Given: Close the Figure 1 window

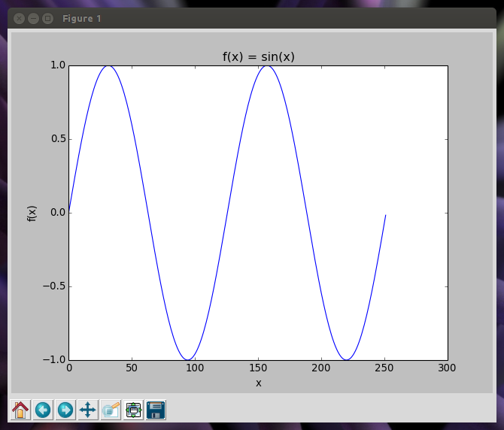Looking at the screenshot, I should [20, 19].
